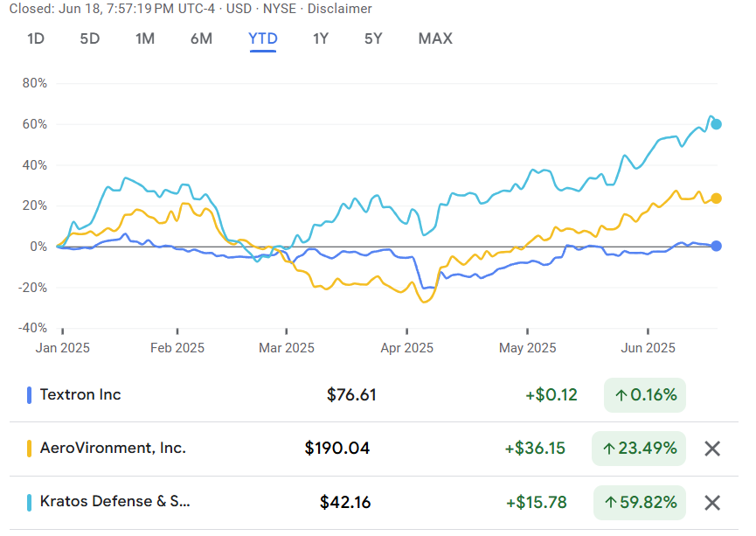Click the Apr 2025 axis label
The height and width of the screenshot is (536, 756).
407,348
